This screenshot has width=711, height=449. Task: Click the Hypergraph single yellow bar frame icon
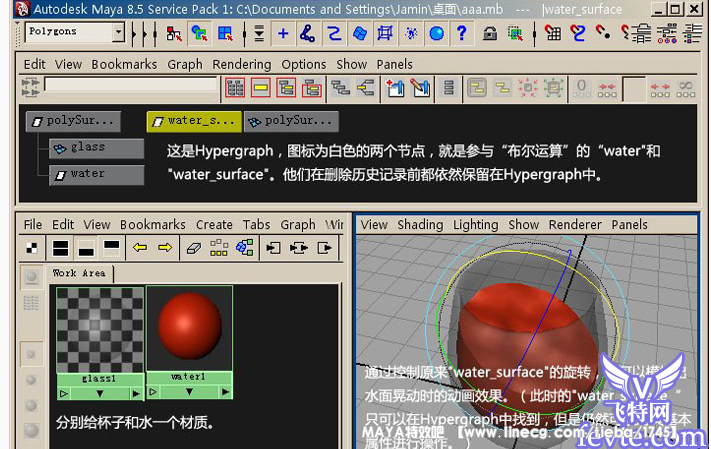point(260,88)
